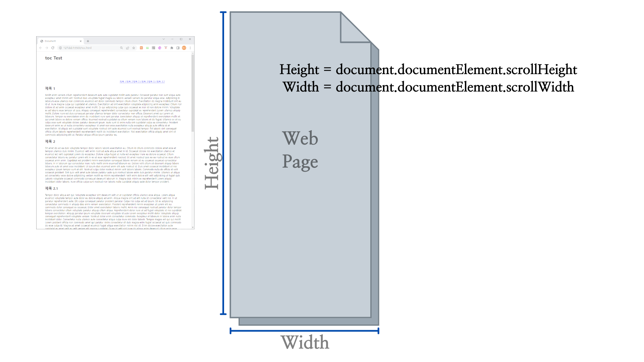
Task: Click the zoom magnifier icon in address bar
Action: click(x=121, y=48)
